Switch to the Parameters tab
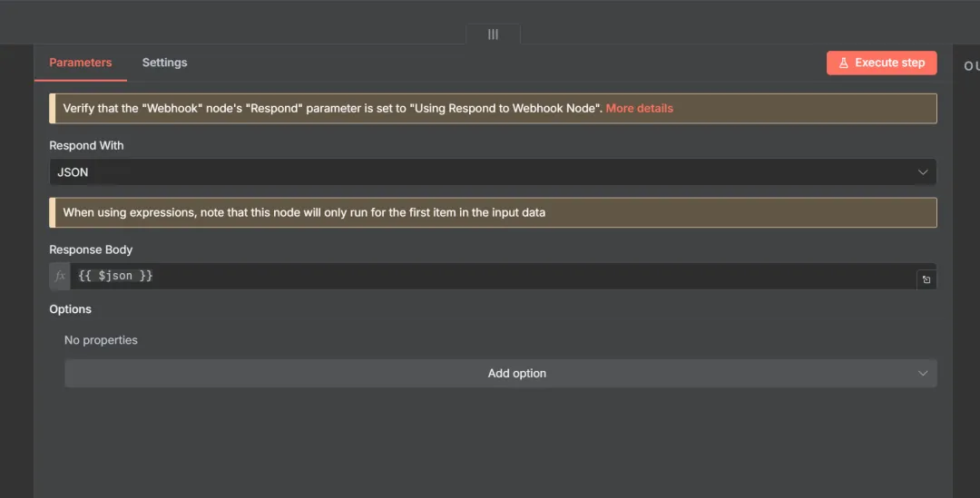 pyautogui.click(x=80, y=63)
